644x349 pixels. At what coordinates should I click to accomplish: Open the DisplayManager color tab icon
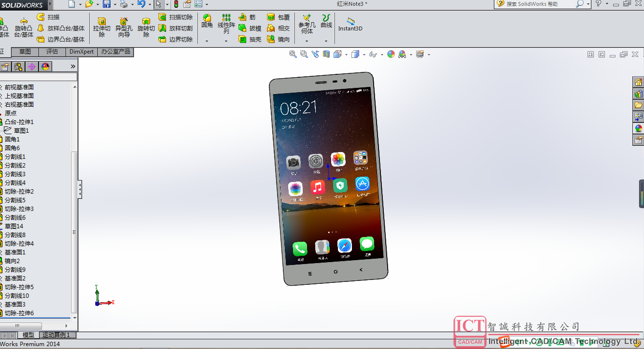(45, 67)
